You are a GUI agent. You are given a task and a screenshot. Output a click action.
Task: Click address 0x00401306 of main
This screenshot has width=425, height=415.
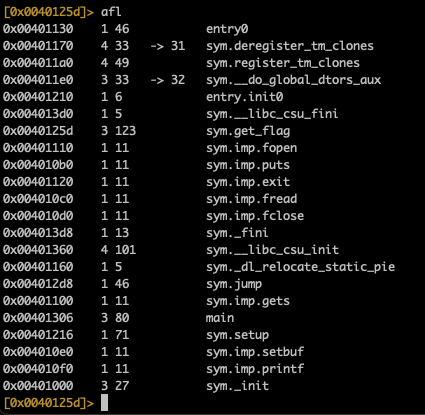(x=38, y=318)
